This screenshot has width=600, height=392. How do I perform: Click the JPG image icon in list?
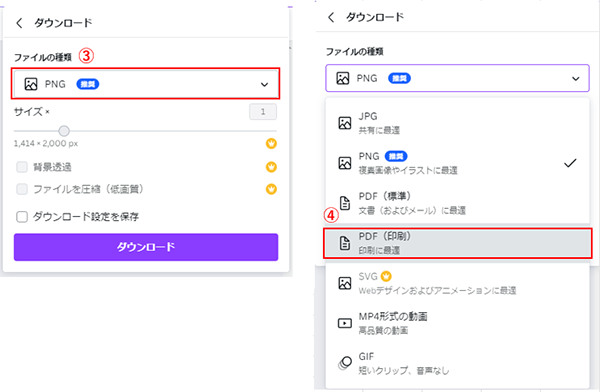pyautogui.click(x=345, y=123)
